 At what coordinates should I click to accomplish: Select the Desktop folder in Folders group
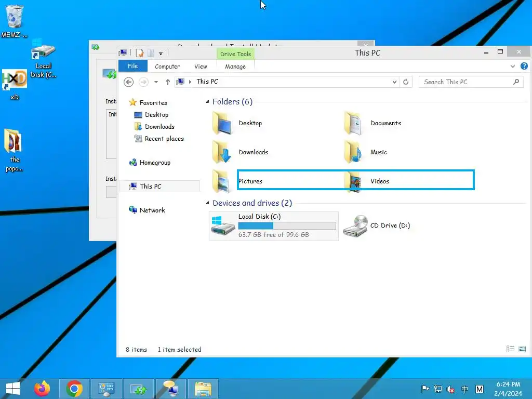coord(237,123)
